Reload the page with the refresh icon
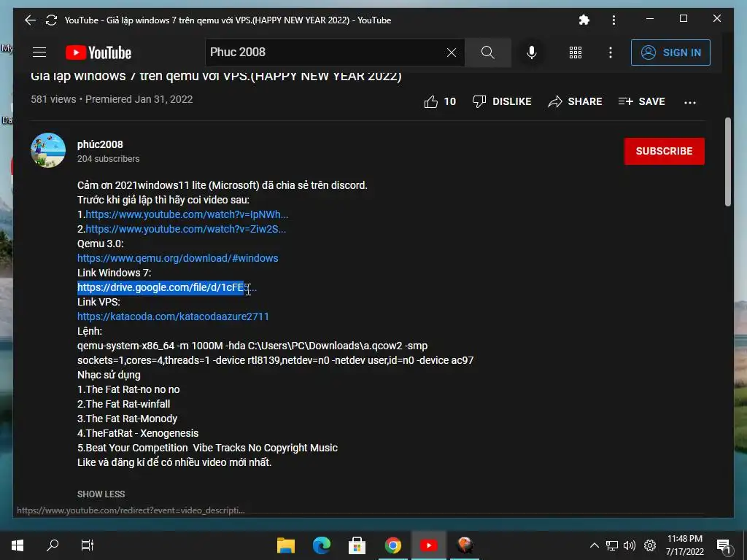Viewport: 747px width, 560px height. (52, 20)
